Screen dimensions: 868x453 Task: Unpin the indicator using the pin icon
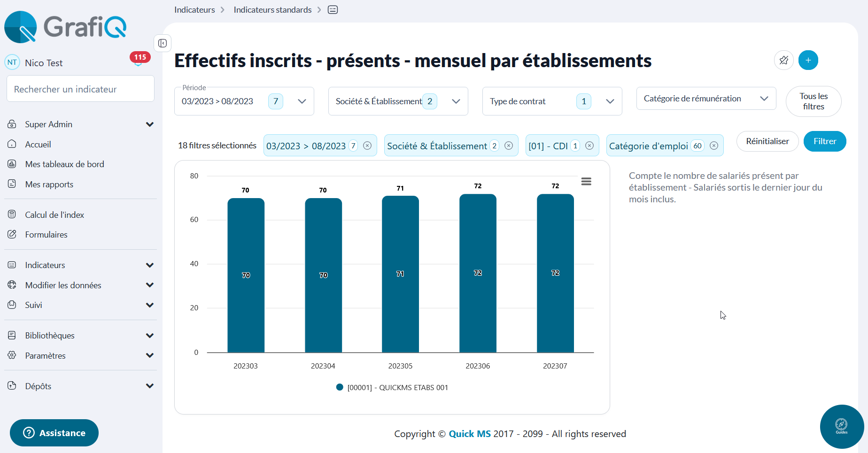click(784, 60)
